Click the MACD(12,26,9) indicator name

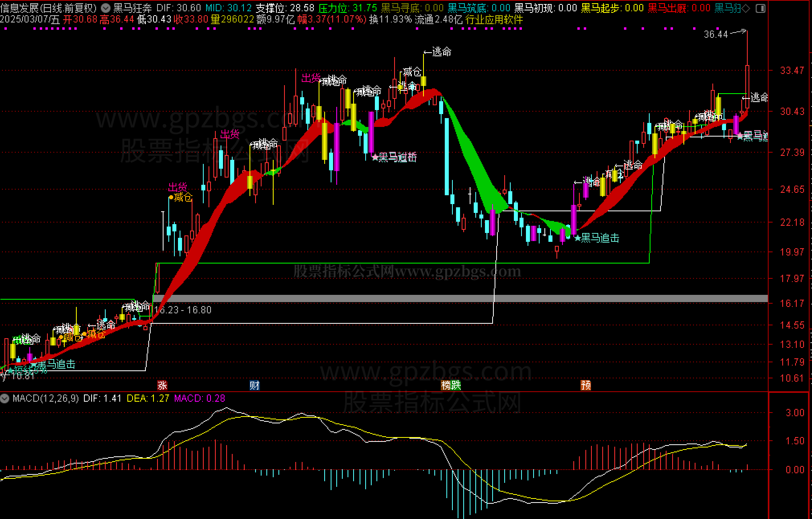(45, 398)
